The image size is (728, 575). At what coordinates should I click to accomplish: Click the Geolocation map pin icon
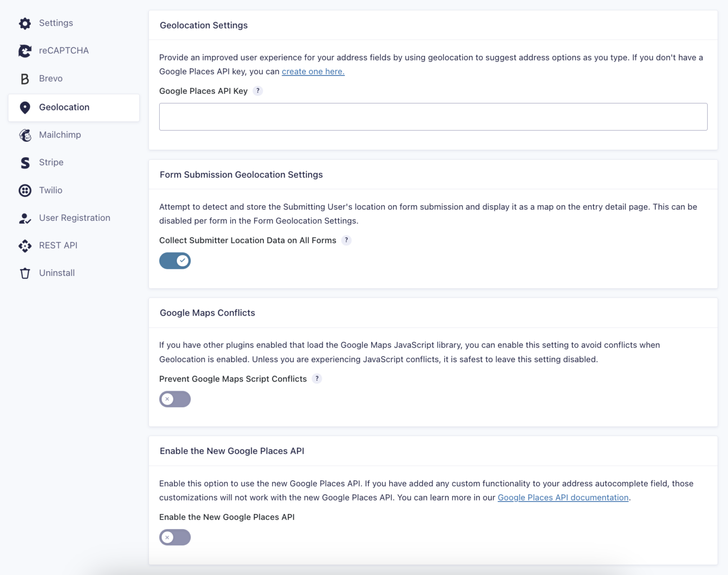tap(25, 108)
